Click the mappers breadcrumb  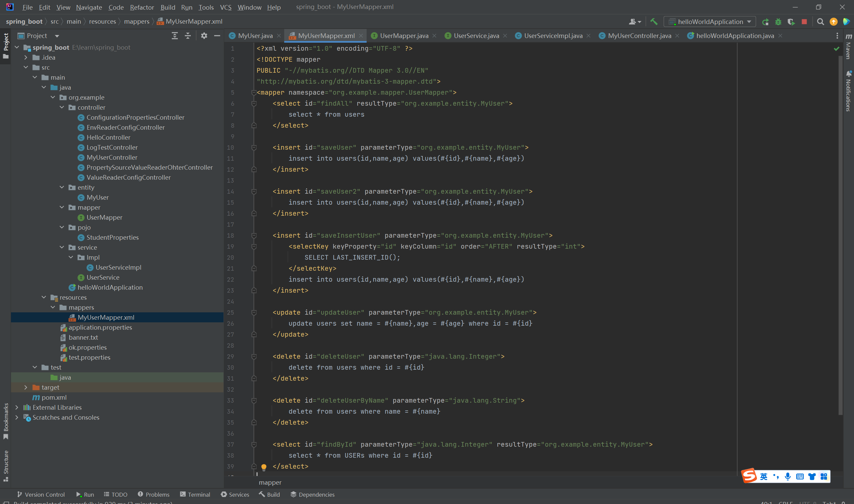(x=137, y=21)
